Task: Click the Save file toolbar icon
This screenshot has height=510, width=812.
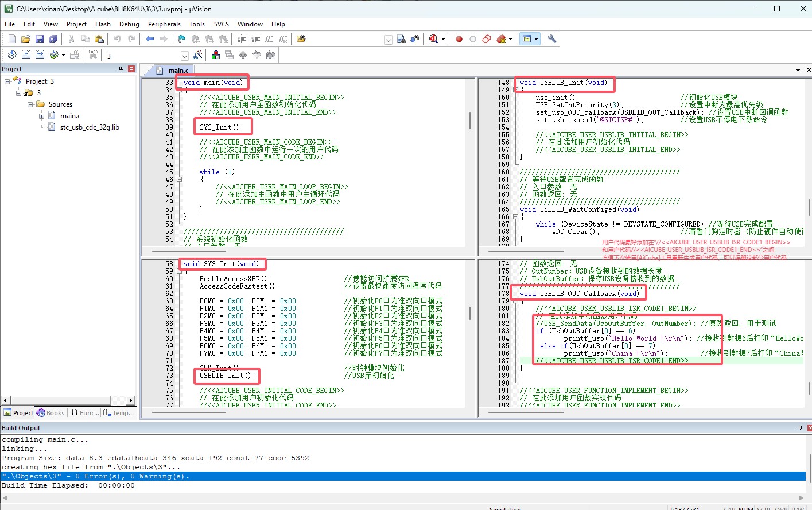Action: tap(40, 39)
